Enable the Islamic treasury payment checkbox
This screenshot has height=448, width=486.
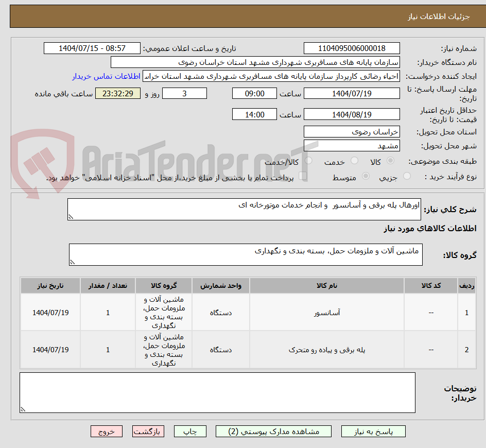[x=303, y=175]
